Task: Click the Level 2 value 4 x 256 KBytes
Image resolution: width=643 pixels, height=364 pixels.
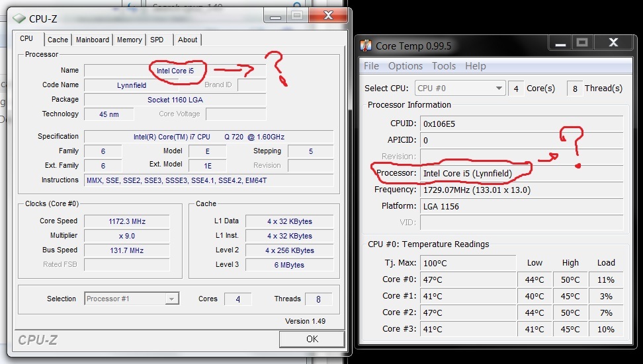Action: [x=290, y=250]
